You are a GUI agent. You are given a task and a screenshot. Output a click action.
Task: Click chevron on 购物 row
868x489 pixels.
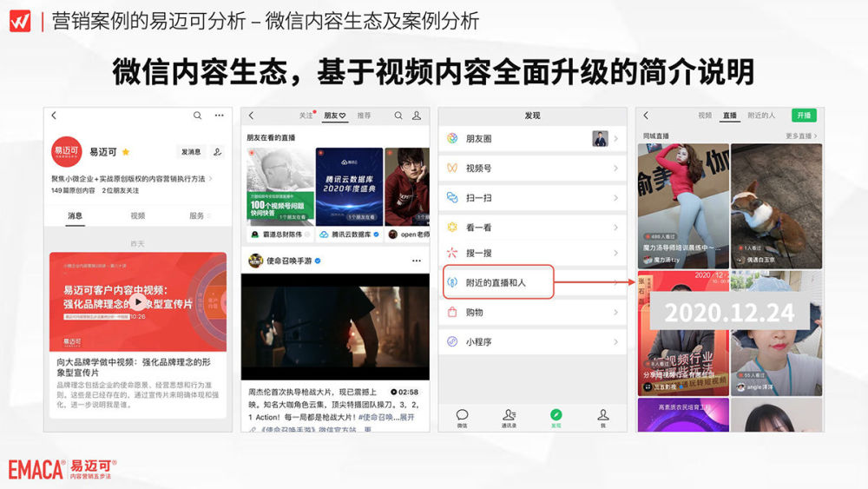tap(615, 312)
